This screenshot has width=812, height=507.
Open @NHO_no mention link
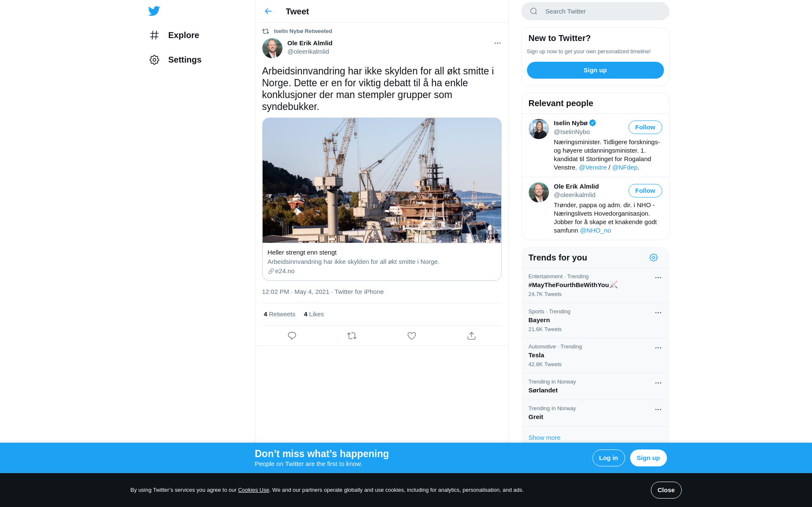[x=595, y=230]
